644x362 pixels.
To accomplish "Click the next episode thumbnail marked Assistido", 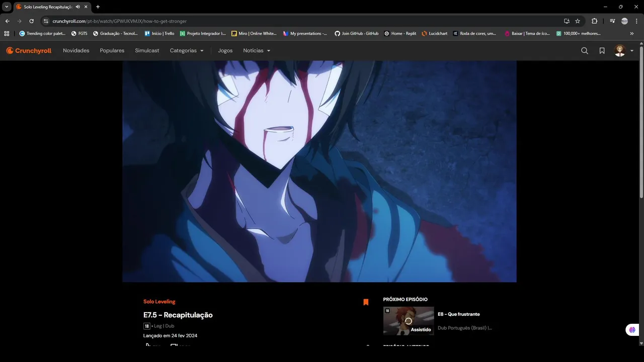I will 409,321.
